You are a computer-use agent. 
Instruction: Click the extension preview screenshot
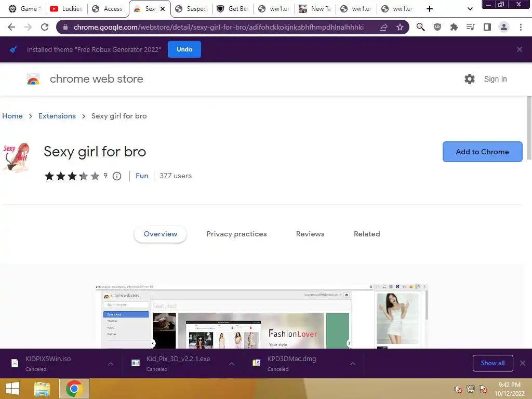(261, 316)
